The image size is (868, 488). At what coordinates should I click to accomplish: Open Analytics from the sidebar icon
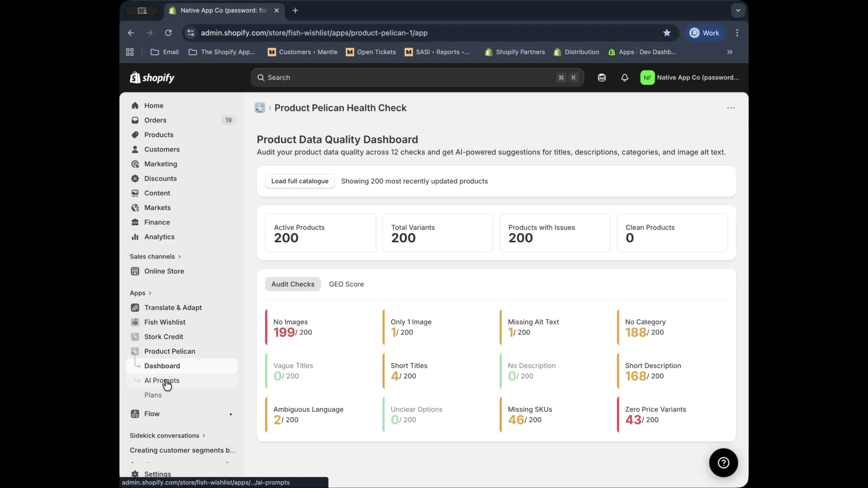pos(135,237)
